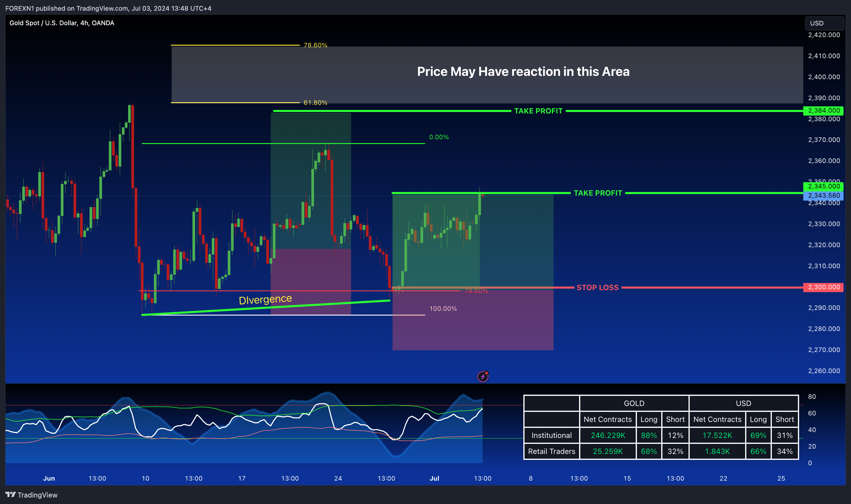This screenshot has width=851, height=504.
Task: Click the USD column header in table
Action: coord(744,403)
